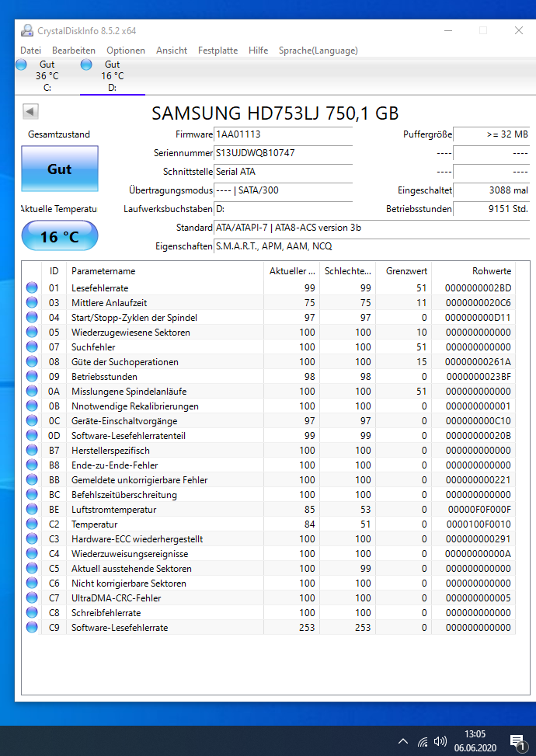536x756 pixels.
Task: Open the Datei menu
Action: point(30,51)
